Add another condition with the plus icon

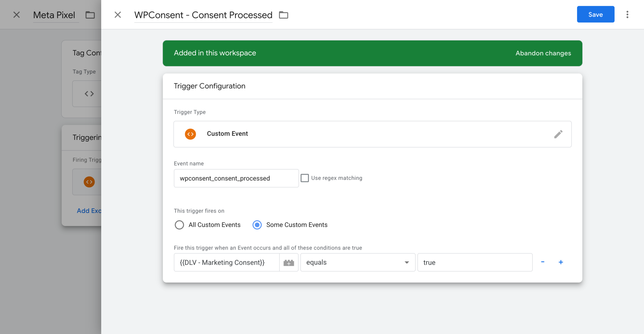[x=561, y=262]
